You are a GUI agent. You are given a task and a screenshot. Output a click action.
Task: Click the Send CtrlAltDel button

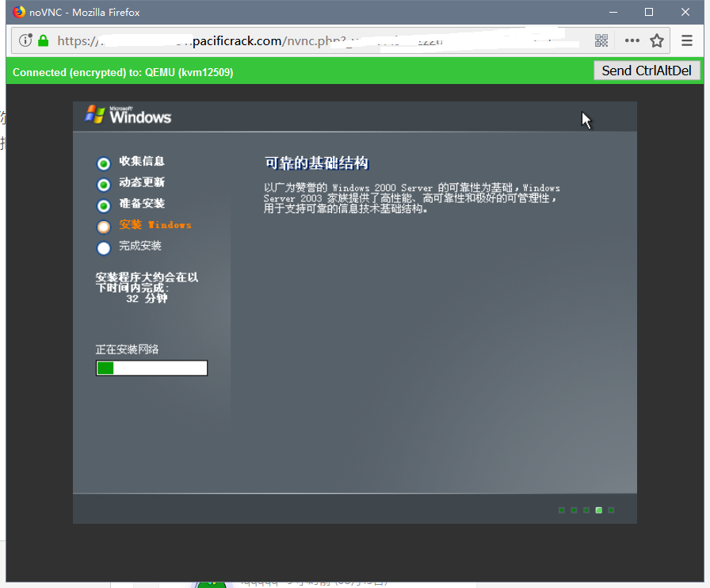click(x=647, y=71)
